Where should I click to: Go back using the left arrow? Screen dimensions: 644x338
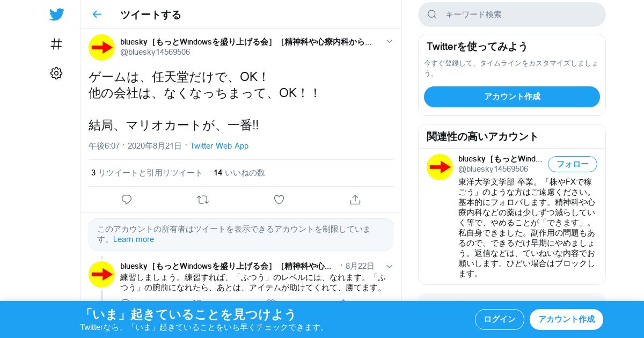point(97,14)
